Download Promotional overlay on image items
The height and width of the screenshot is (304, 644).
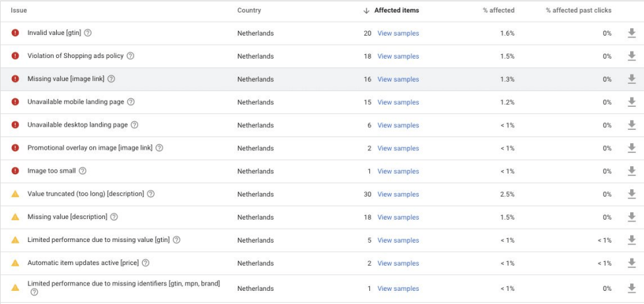point(631,148)
